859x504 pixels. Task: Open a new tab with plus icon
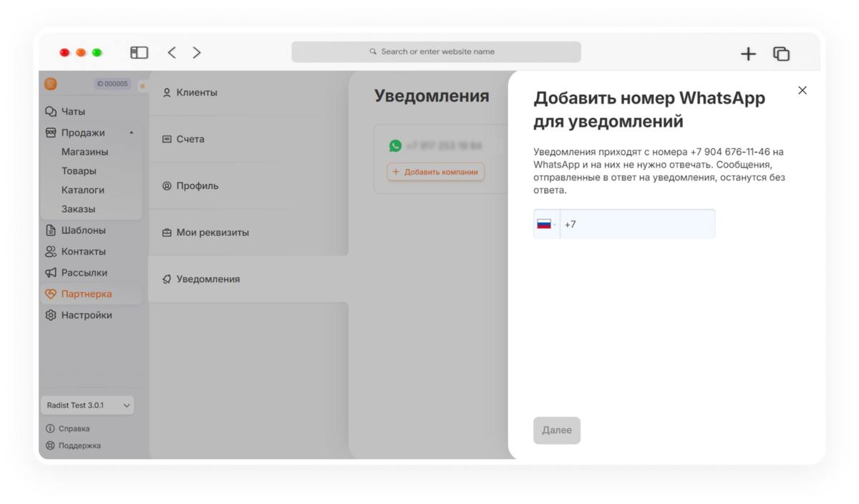coord(748,54)
